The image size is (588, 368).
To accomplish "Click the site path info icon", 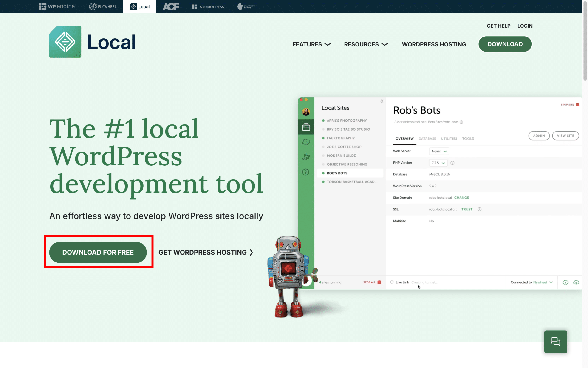I will tap(461, 122).
